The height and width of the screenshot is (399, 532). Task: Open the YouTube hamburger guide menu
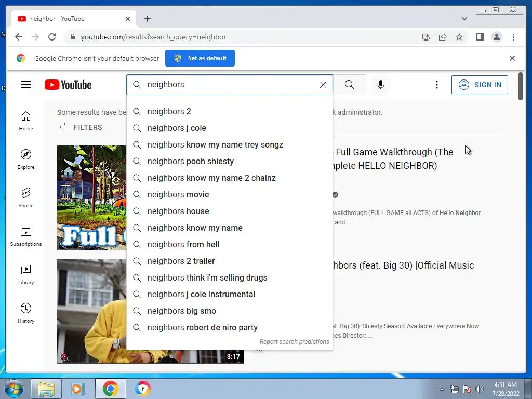pos(26,85)
